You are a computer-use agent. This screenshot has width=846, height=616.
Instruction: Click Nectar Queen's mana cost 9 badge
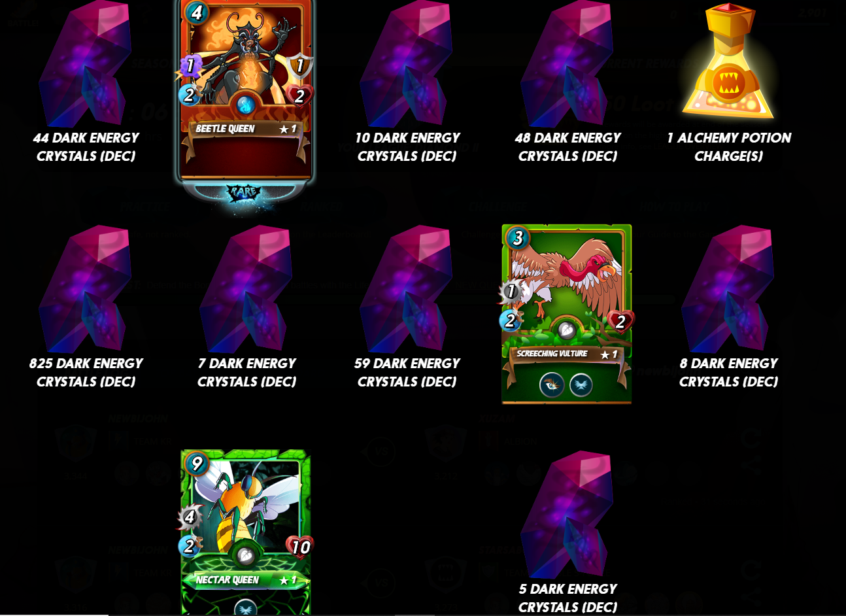tap(196, 463)
